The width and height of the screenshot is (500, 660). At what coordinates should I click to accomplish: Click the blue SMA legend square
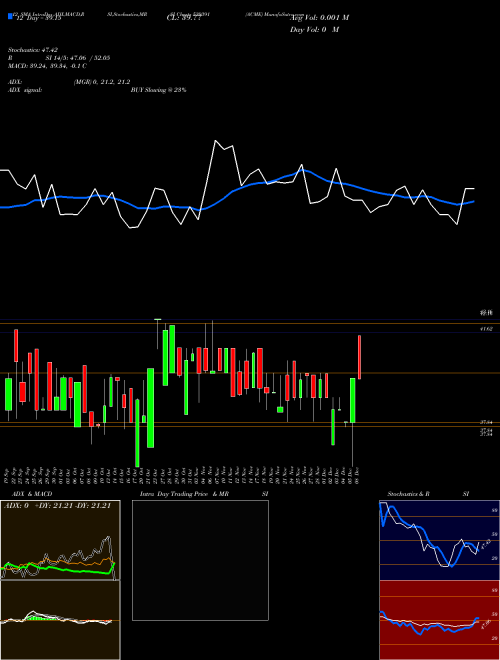tap(10, 17)
